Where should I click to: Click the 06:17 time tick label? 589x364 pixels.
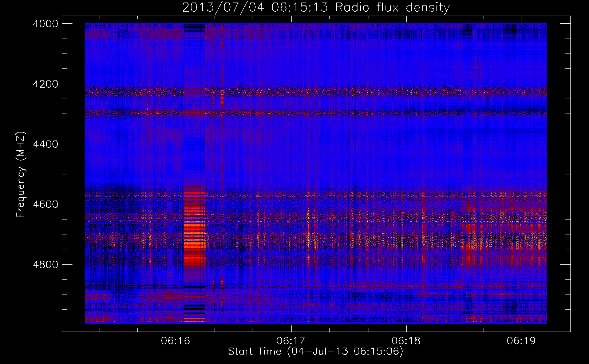point(291,341)
